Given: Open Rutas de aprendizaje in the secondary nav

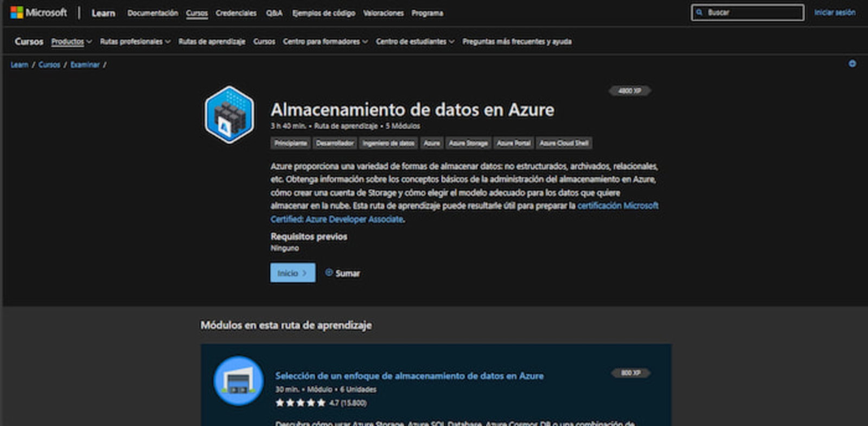Looking at the screenshot, I should click(x=212, y=41).
